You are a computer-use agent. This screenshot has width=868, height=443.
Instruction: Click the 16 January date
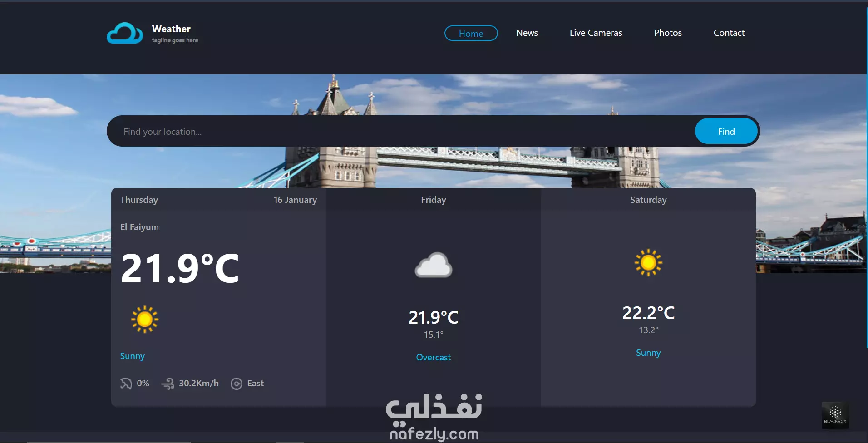[295, 200]
